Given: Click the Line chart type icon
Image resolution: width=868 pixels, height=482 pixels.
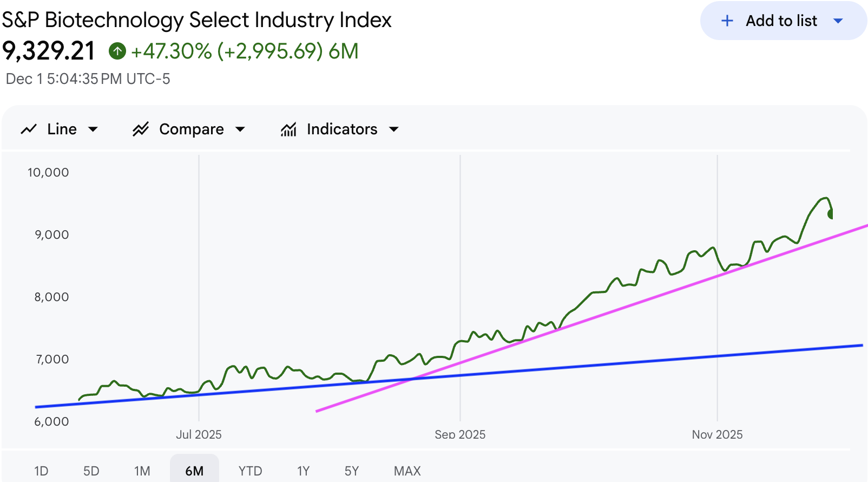Looking at the screenshot, I should (x=29, y=129).
